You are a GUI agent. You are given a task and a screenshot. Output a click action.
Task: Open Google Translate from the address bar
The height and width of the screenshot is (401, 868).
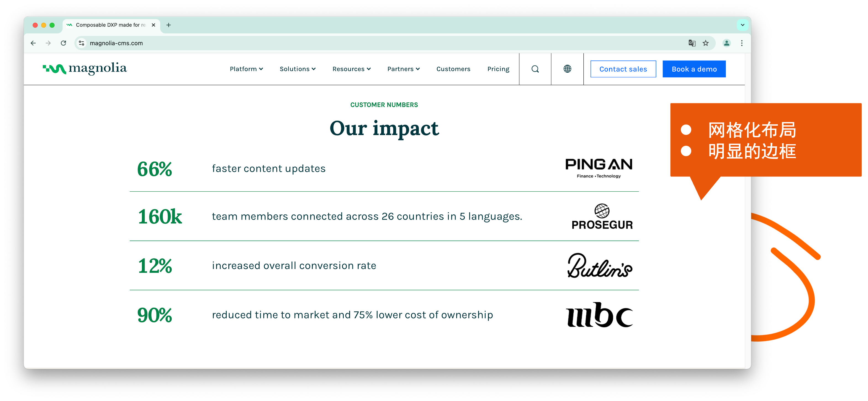pyautogui.click(x=692, y=43)
